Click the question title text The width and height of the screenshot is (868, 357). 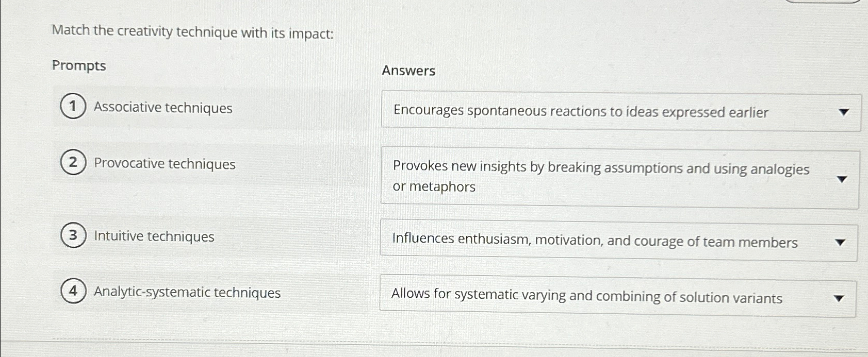[193, 32]
